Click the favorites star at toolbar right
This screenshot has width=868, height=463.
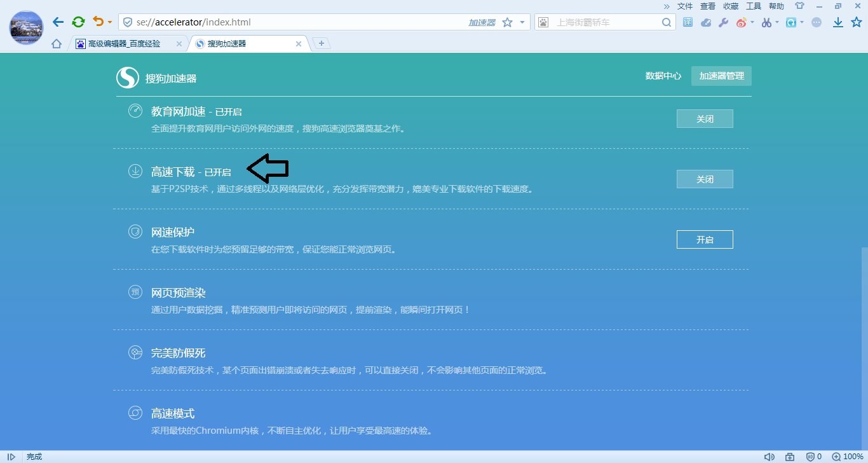(x=857, y=22)
